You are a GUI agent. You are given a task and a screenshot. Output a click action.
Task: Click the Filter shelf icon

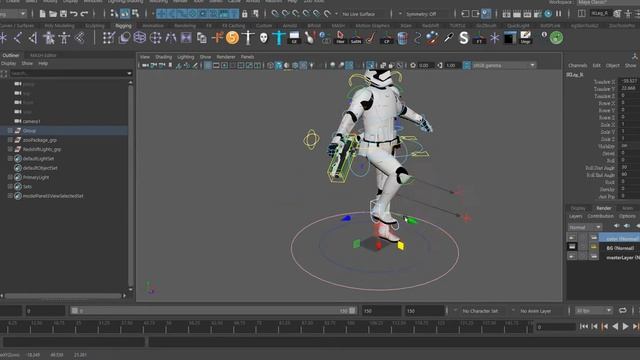[340, 38]
